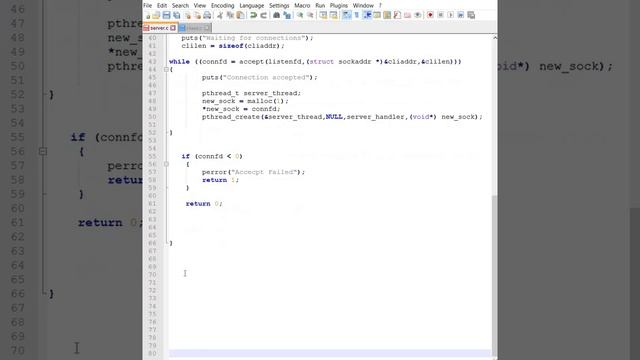Show the Document Map panel icon

pos(387,15)
